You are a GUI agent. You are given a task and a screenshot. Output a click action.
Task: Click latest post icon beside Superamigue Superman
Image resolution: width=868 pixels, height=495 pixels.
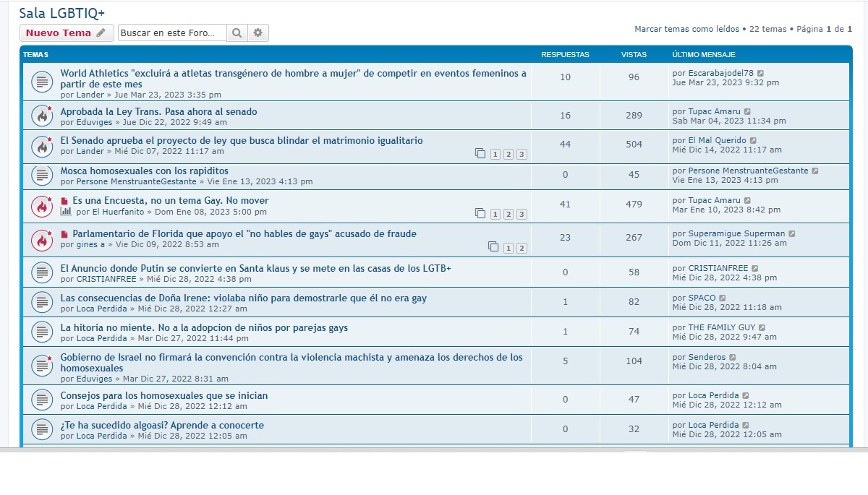[792, 233]
